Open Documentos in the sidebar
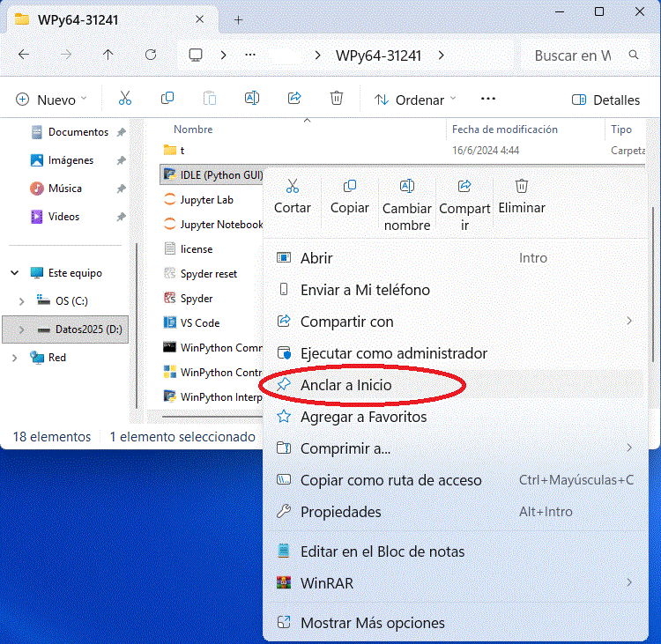This screenshot has width=661, height=644. 70,132
